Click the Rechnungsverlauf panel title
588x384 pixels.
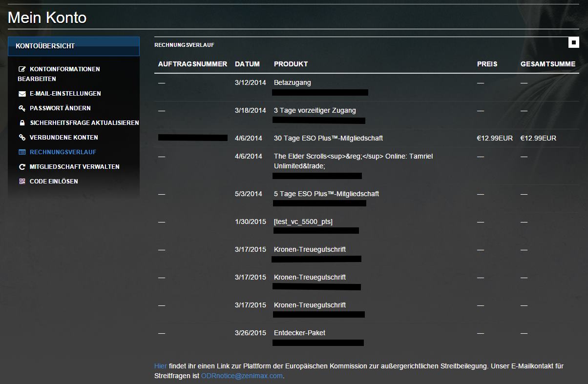point(184,45)
